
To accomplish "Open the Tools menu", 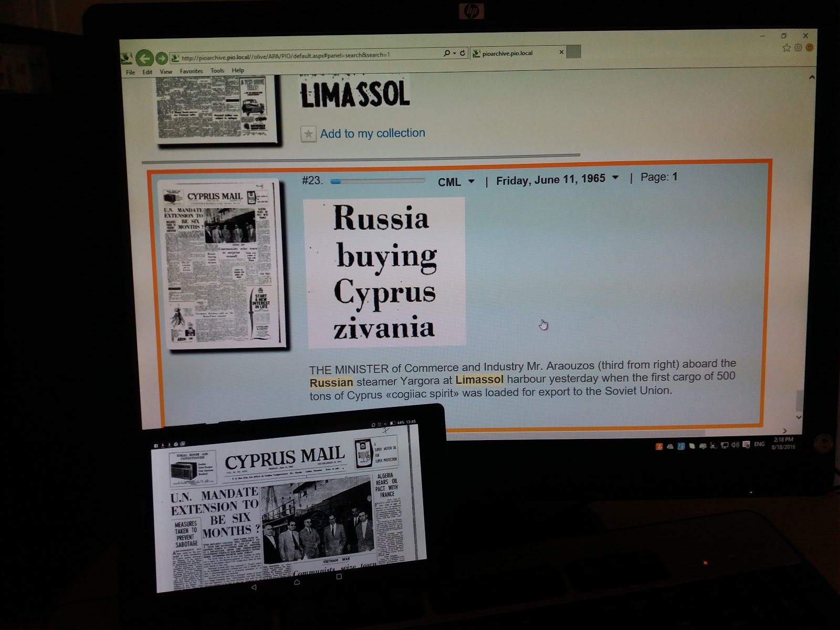I will (x=217, y=70).
